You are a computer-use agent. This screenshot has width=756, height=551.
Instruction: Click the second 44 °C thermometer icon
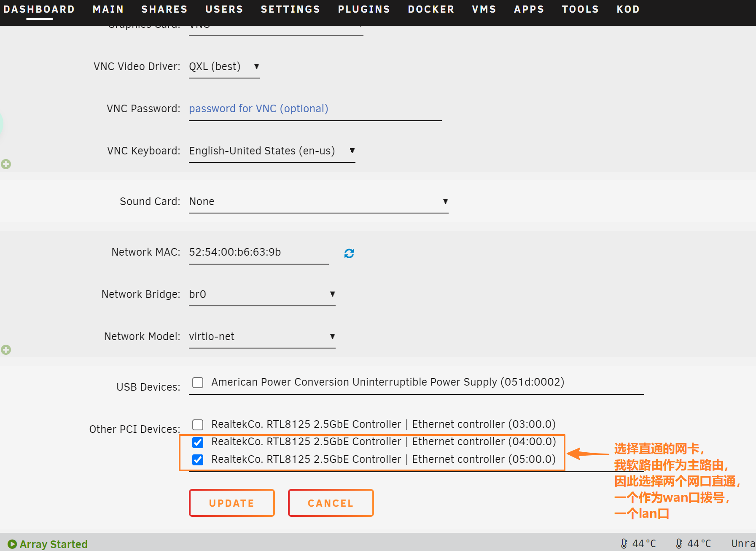tap(679, 543)
